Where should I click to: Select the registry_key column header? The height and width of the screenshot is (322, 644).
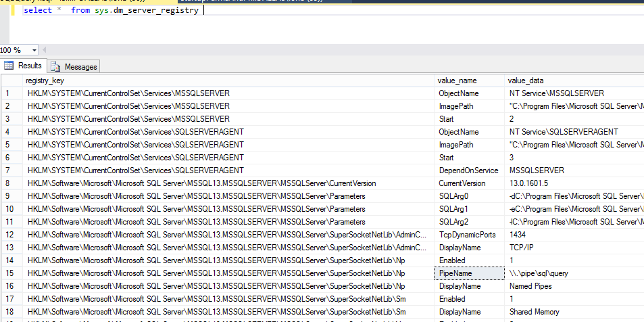tap(228, 80)
